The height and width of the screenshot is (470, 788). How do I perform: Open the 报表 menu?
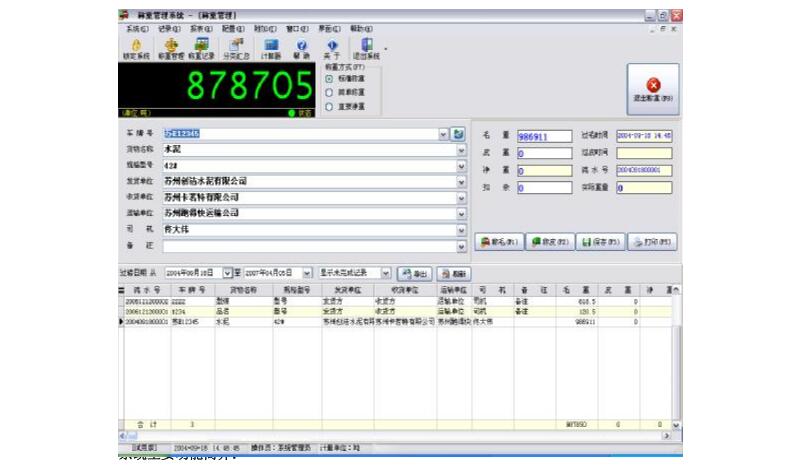click(x=201, y=29)
